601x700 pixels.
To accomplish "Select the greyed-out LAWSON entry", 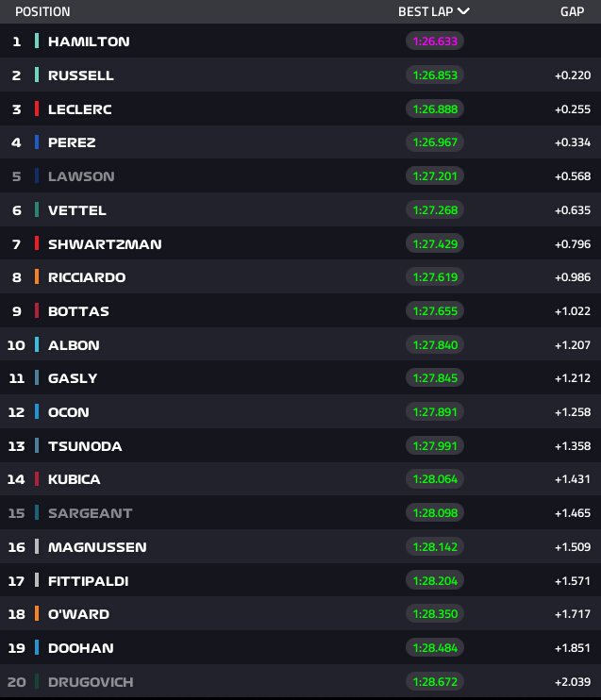I will [81, 176].
